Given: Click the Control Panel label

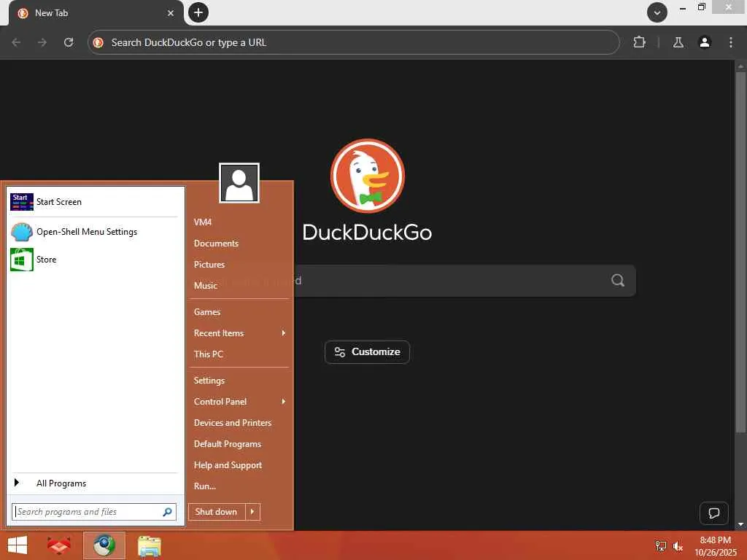Looking at the screenshot, I should (220, 402).
